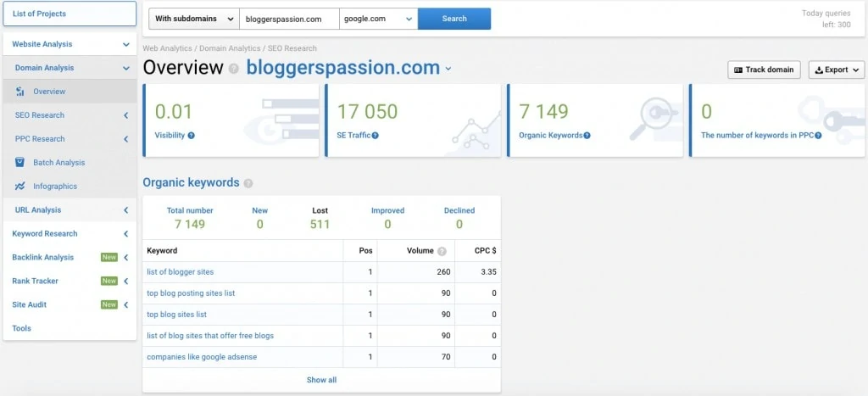
Task: Click SEO Research breadcrumb
Action: point(292,48)
